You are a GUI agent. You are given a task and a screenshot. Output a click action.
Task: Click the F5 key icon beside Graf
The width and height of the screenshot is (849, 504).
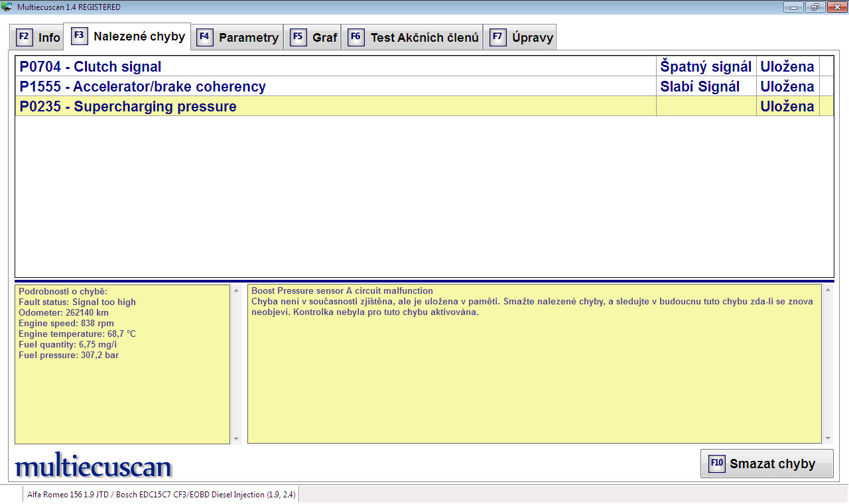[298, 37]
